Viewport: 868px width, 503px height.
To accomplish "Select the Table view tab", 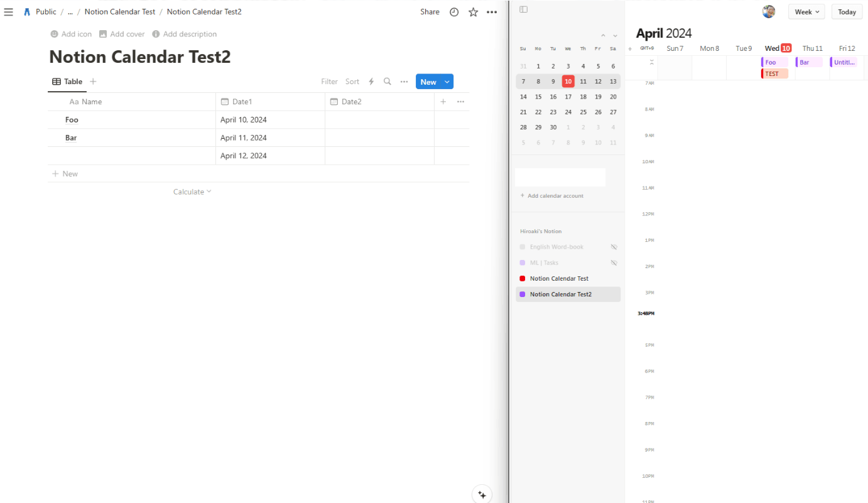I will 67,82.
